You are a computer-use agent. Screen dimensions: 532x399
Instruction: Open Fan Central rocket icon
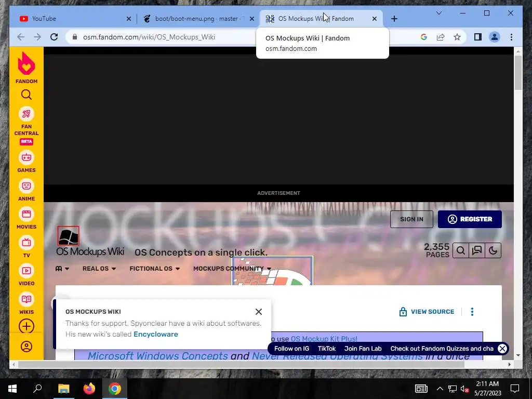tap(26, 114)
